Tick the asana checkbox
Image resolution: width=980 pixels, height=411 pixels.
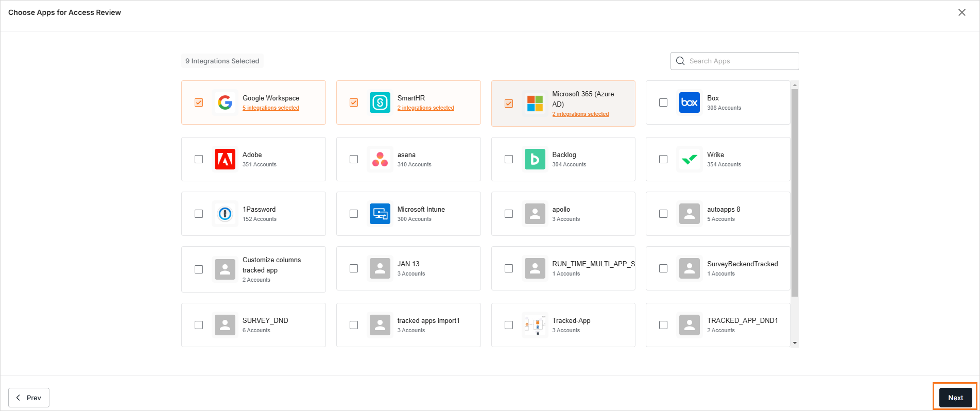click(x=354, y=159)
